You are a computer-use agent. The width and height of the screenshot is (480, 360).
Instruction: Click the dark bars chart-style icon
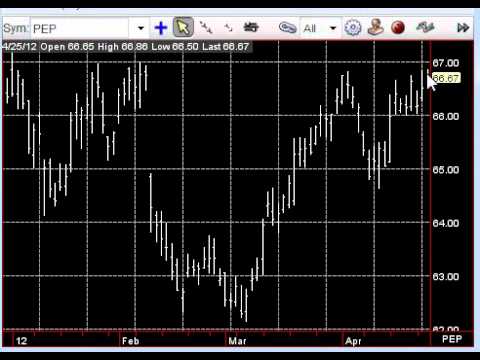click(251, 27)
